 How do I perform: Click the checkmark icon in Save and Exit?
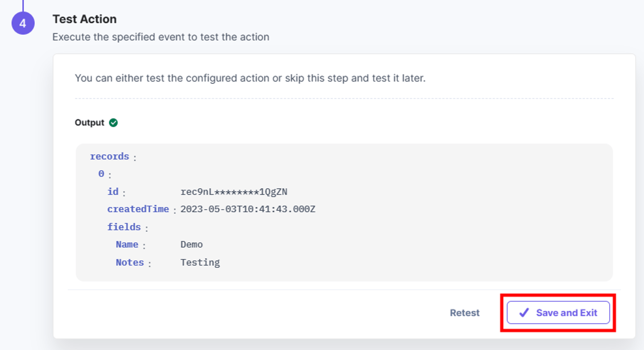[x=524, y=312]
